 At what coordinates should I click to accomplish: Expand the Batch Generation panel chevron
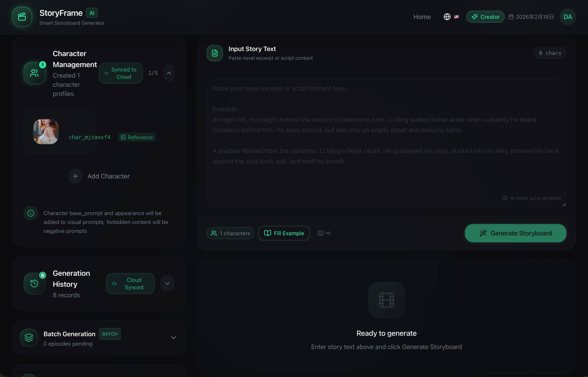(174, 337)
